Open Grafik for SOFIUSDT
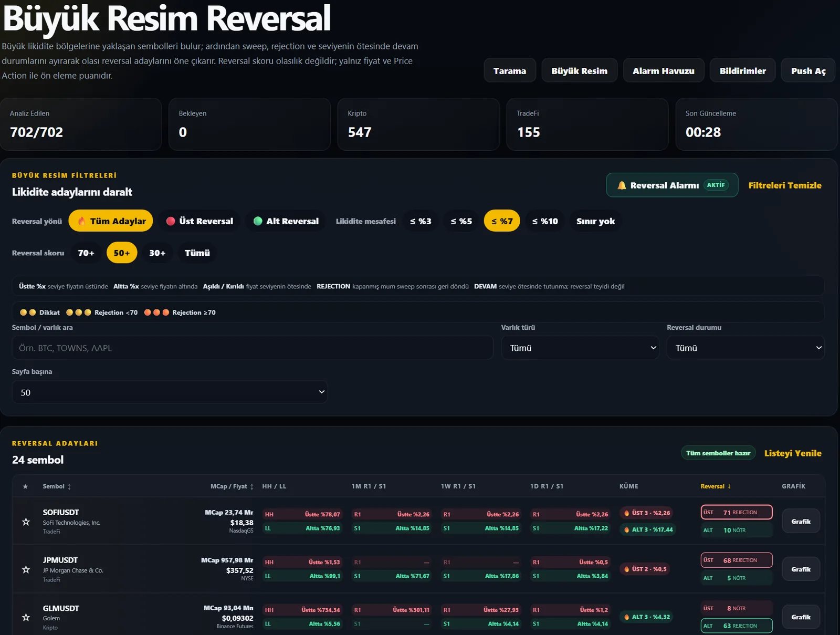The height and width of the screenshot is (635, 840). point(801,522)
